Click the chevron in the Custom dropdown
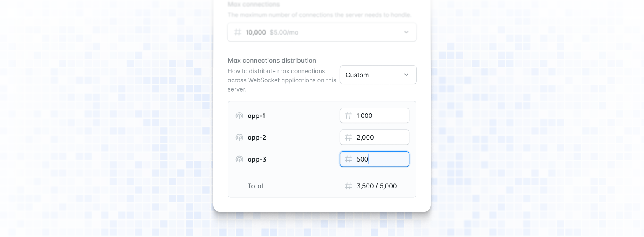This screenshot has height=237, width=644. [406, 75]
